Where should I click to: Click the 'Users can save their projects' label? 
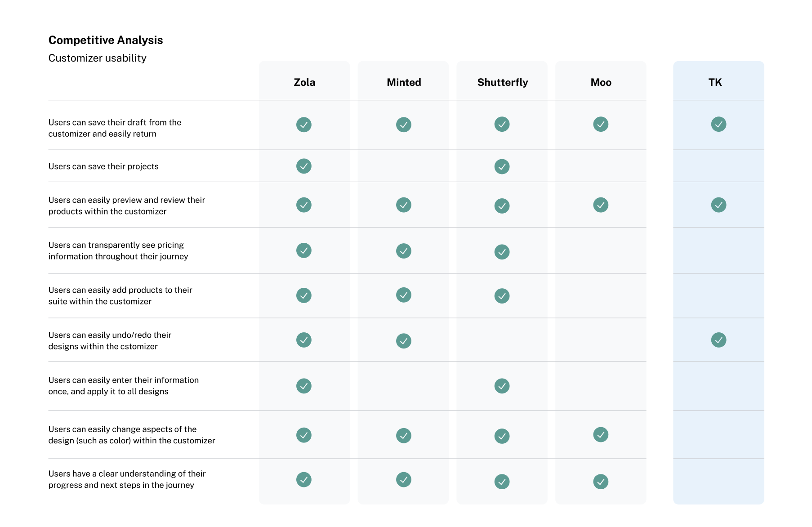(x=103, y=166)
